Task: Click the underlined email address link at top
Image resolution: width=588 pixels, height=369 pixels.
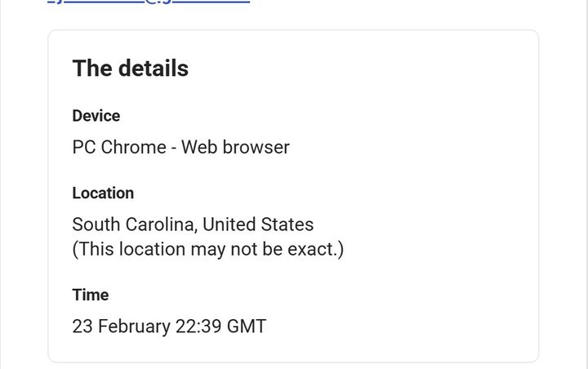Action: [147, 2]
